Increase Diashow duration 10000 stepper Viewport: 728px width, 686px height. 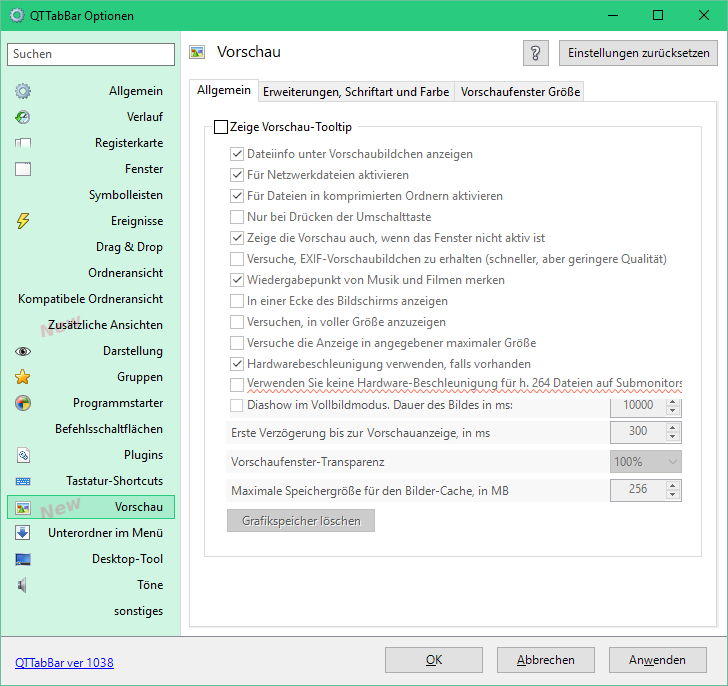coord(673,402)
